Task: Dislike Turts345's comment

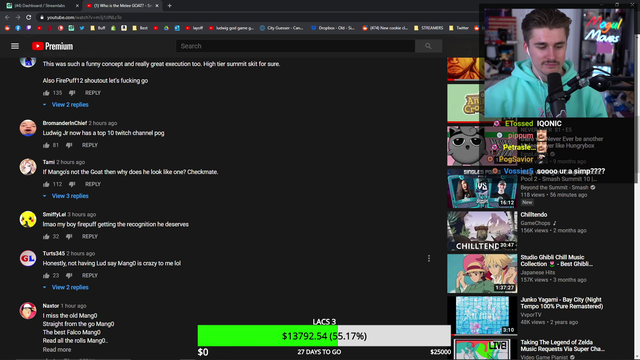Action: (69, 276)
